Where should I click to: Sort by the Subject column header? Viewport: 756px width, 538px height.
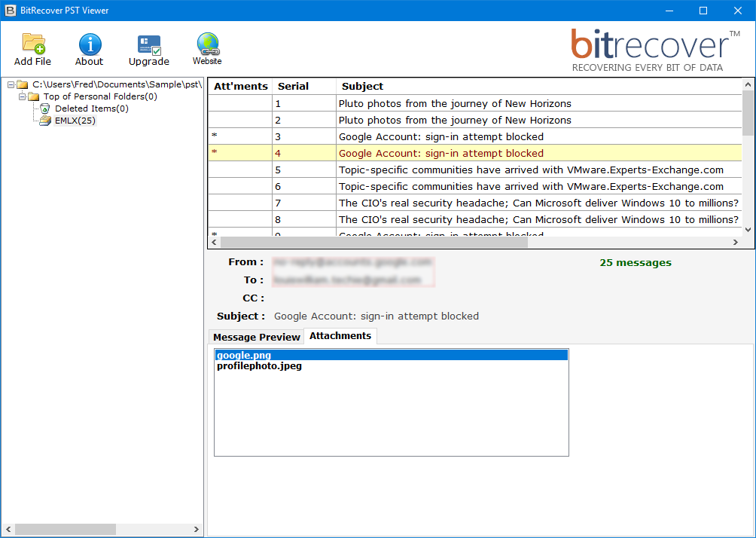coord(538,87)
